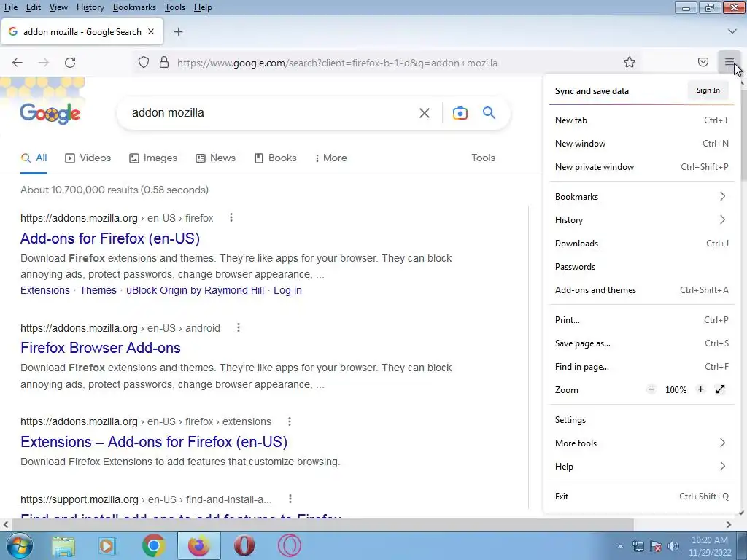Open Firefox Browser Add-ons result link
The image size is (747, 560).
coord(101,348)
